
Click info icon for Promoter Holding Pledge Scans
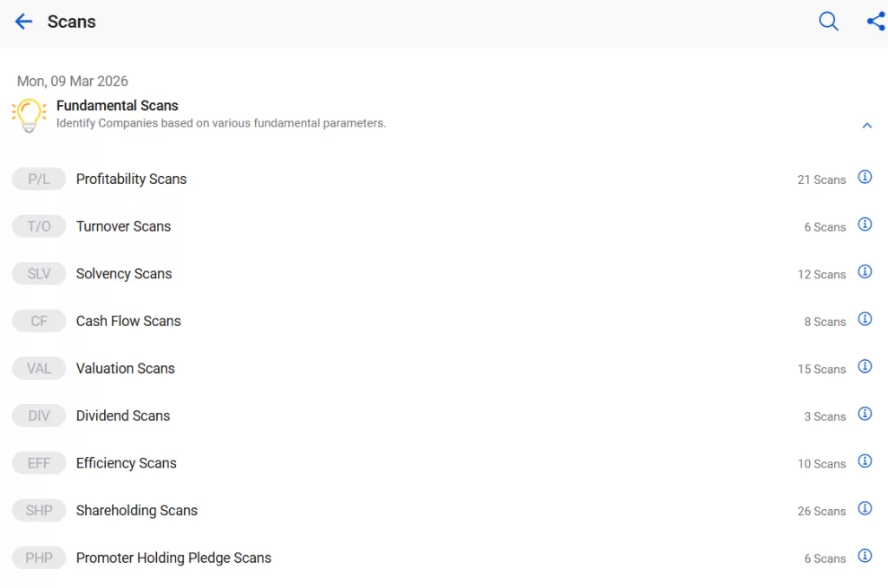click(x=865, y=556)
